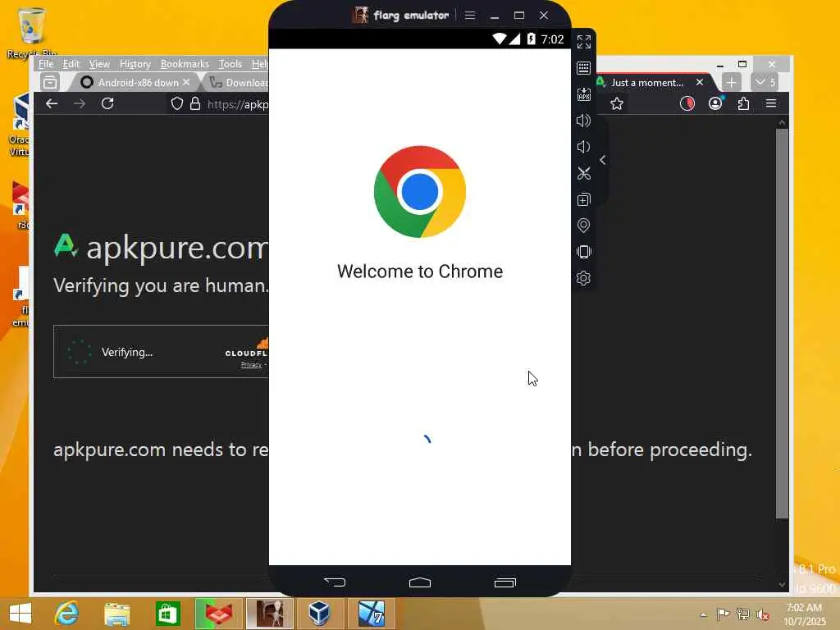Open the Firefox account icon
Screen dimensions: 840x630
coord(715,103)
